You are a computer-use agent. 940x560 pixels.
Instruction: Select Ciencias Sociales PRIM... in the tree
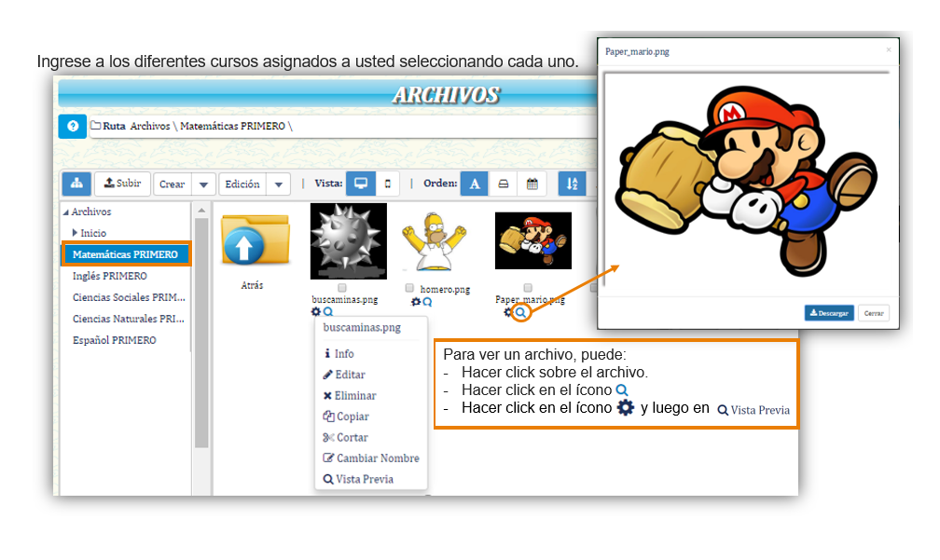tap(129, 297)
